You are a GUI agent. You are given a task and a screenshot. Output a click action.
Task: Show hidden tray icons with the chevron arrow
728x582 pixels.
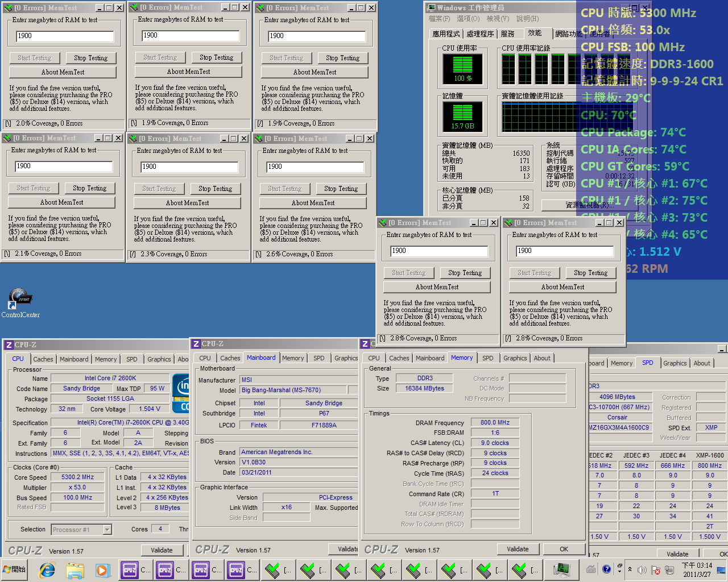pyautogui.click(x=630, y=569)
